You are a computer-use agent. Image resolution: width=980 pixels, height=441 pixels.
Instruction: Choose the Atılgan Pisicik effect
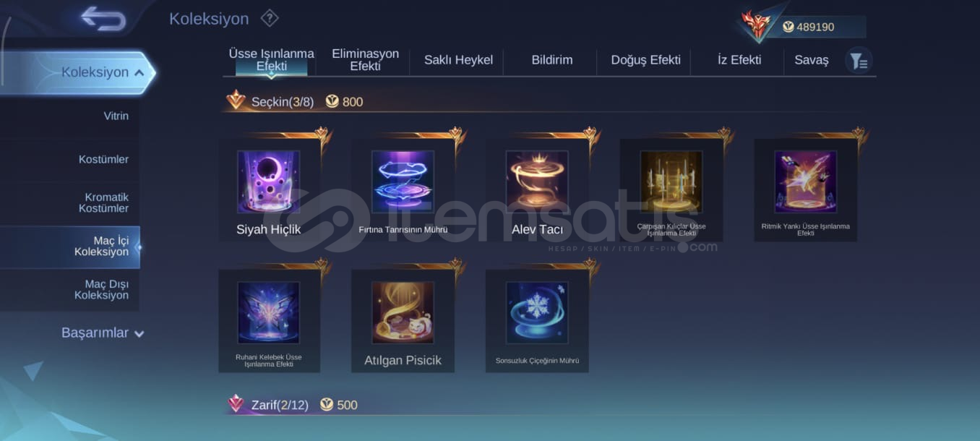coord(403,321)
